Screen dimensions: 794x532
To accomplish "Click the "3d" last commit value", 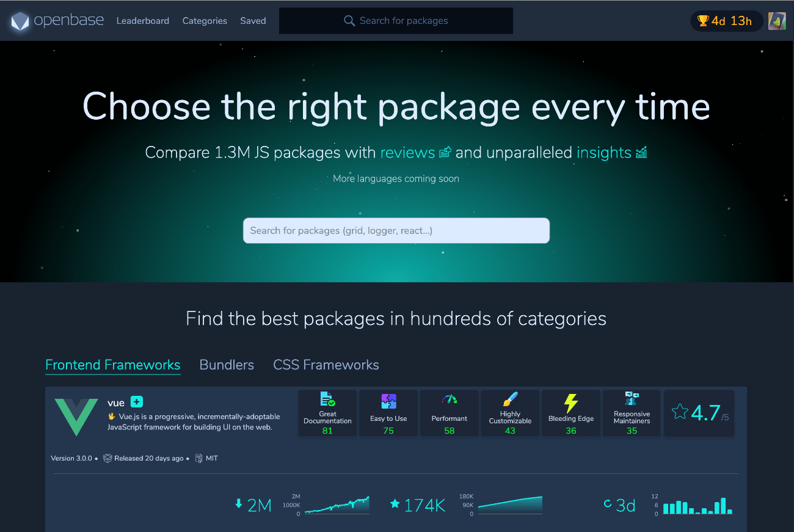I will pos(625,506).
